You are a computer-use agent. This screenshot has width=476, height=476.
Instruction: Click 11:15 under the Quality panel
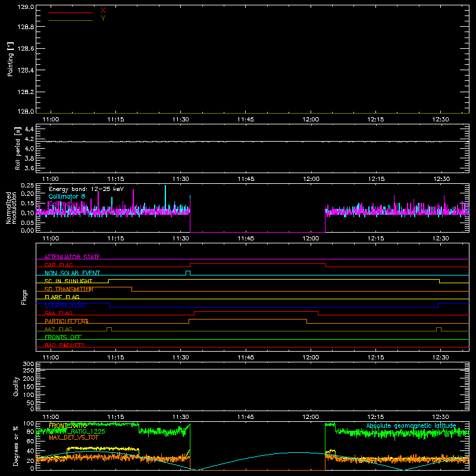tap(115, 417)
